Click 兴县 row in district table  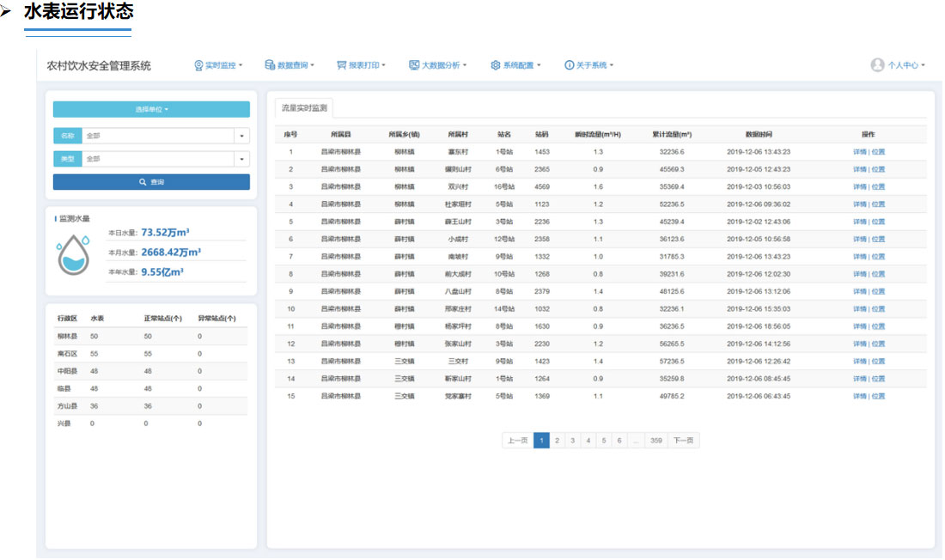[150, 423]
